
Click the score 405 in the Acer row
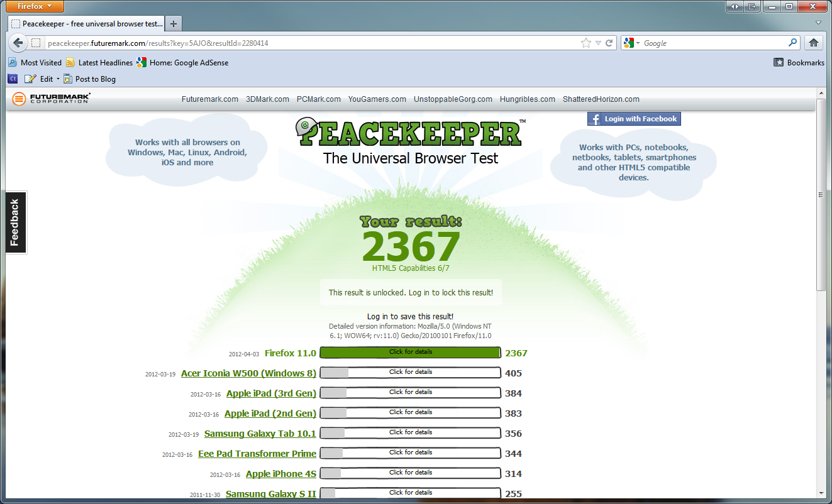(x=513, y=373)
